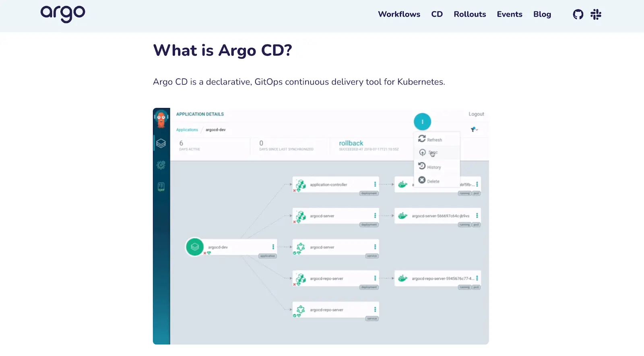Image resolution: width=644 pixels, height=356 pixels.
Task: Click the application-controller deployment icon
Action: point(301,184)
